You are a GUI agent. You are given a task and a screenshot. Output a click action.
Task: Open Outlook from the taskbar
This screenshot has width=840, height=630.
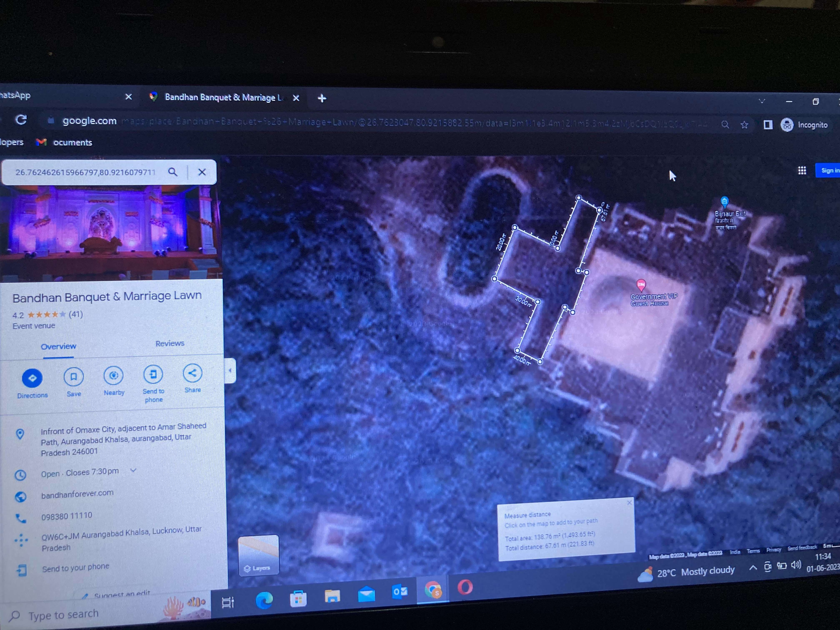pos(400,591)
